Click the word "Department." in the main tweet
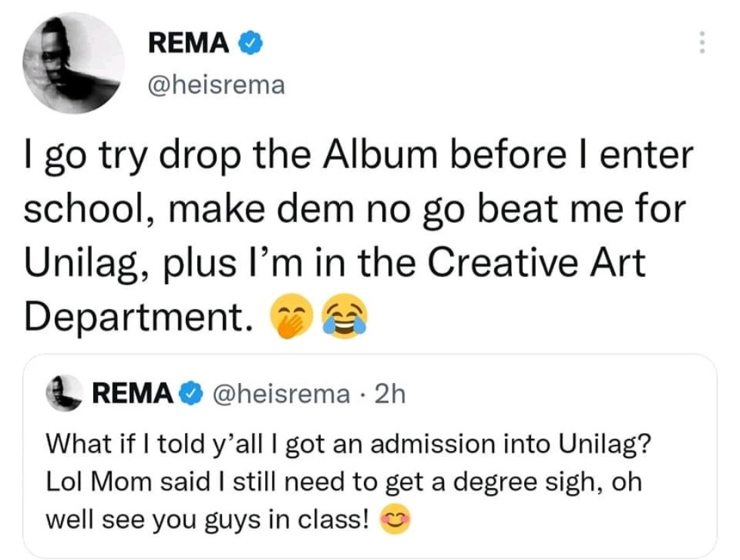The image size is (740, 560). 136,315
